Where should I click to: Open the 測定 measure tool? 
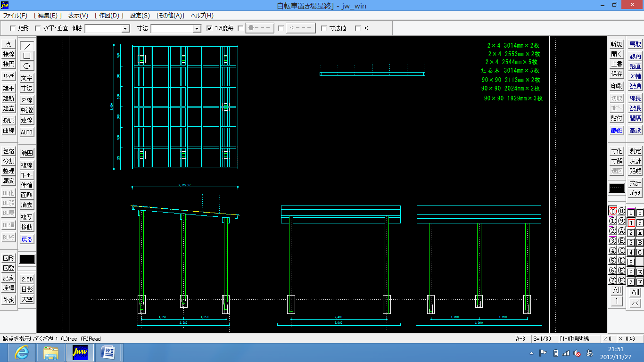[635, 151]
